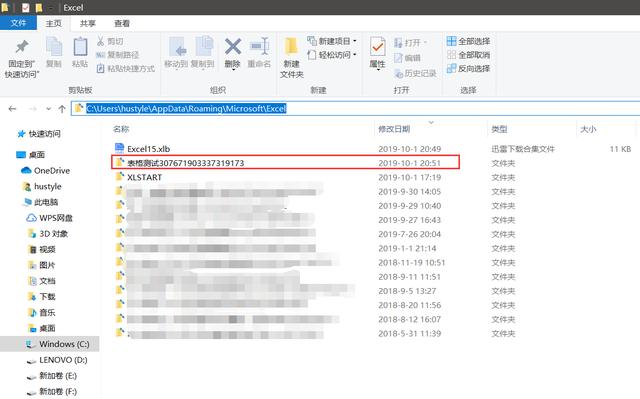Click the Rename icon
The height and width of the screenshot is (399, 640).
tap(260, 47)
